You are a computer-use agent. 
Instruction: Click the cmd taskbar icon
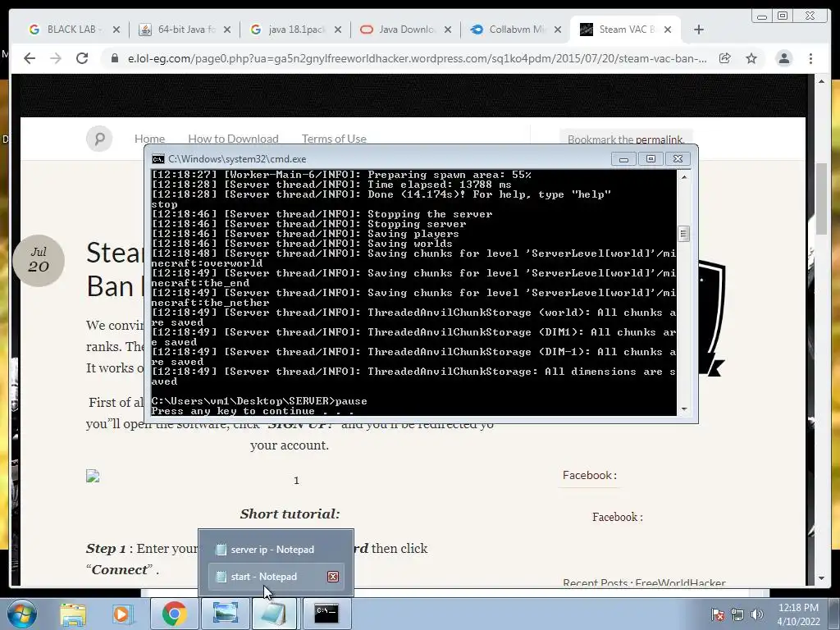click(326, 614)
